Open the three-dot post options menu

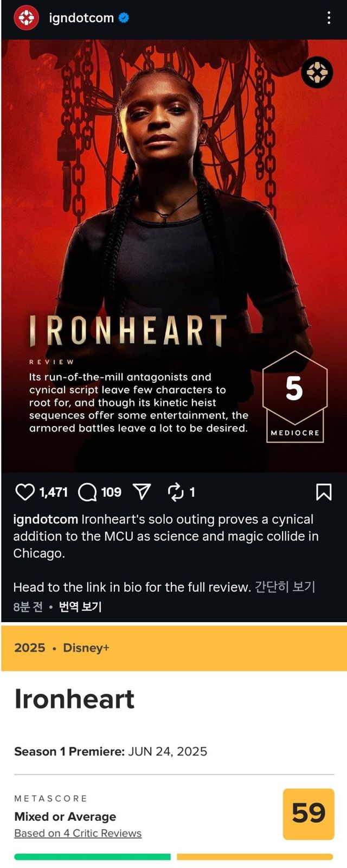(x=329, y=18)
